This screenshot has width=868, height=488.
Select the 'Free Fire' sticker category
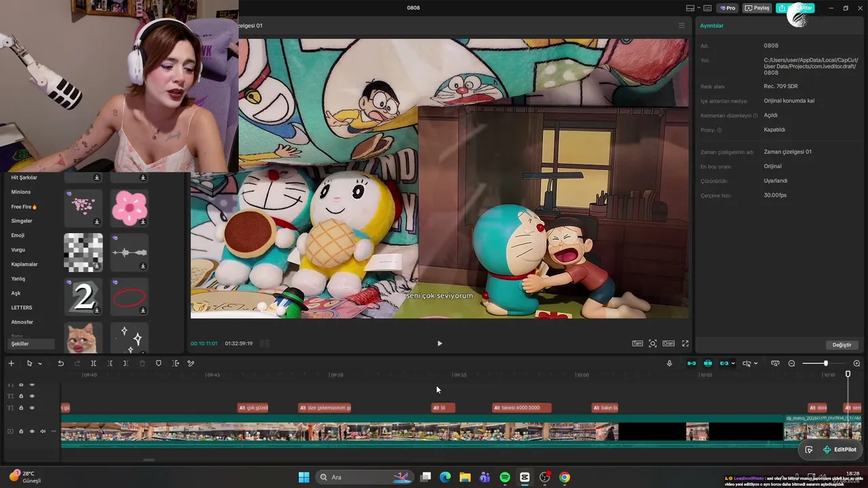[x=24, y=207]
